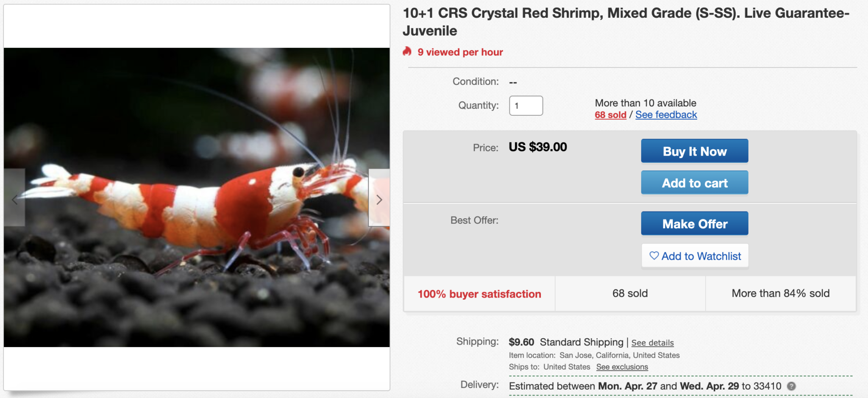Click the "100% buyer satisfaction" stat
The width and height of the screenshot is (868, 398).
point(479,293)
